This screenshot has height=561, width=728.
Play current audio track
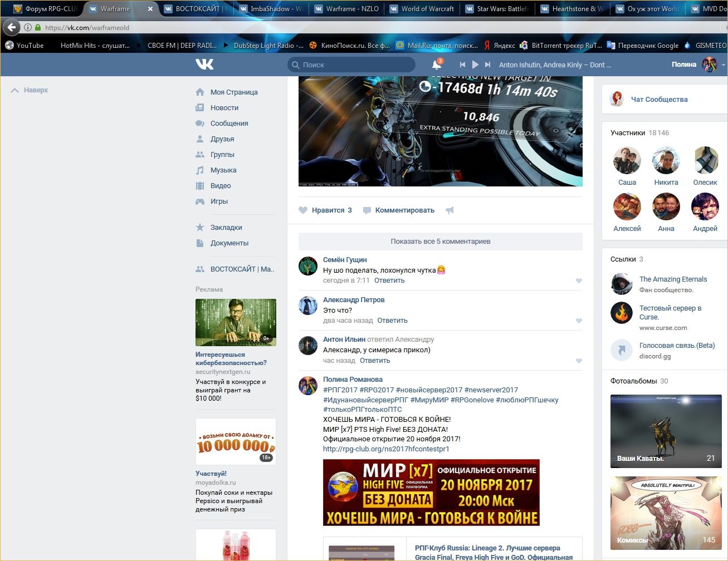click(x=475, y=65)
